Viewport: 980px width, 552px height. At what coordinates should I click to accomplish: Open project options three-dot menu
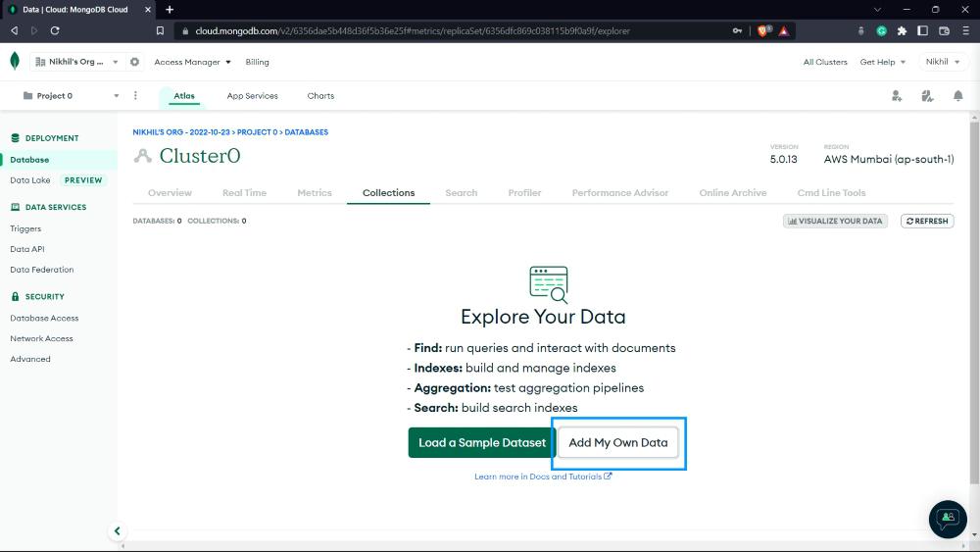coord(135,96)
